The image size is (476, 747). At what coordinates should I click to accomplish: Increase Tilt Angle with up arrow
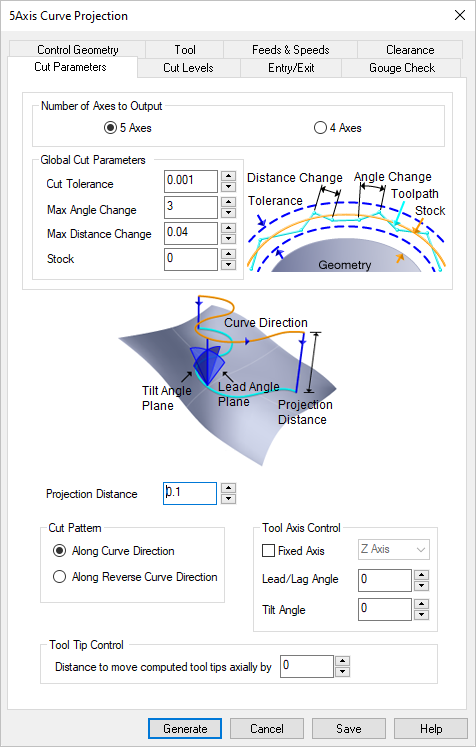click(x=422, y=604)
